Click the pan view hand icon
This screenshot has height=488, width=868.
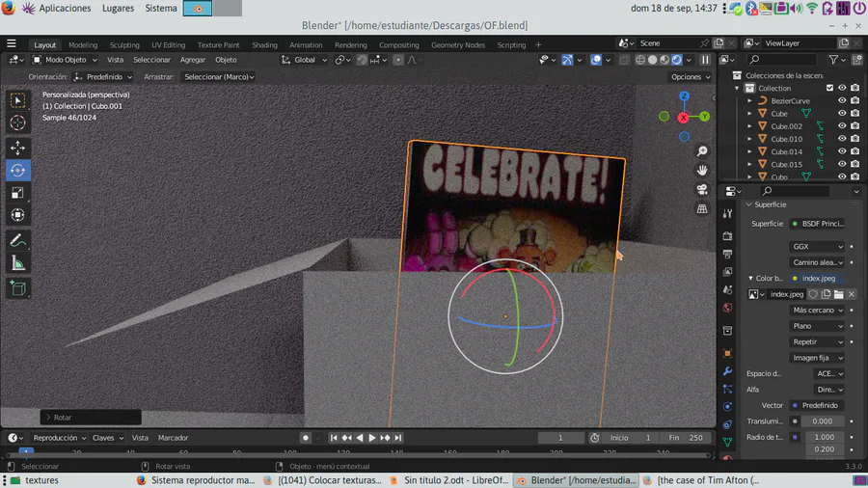[702, 171]
